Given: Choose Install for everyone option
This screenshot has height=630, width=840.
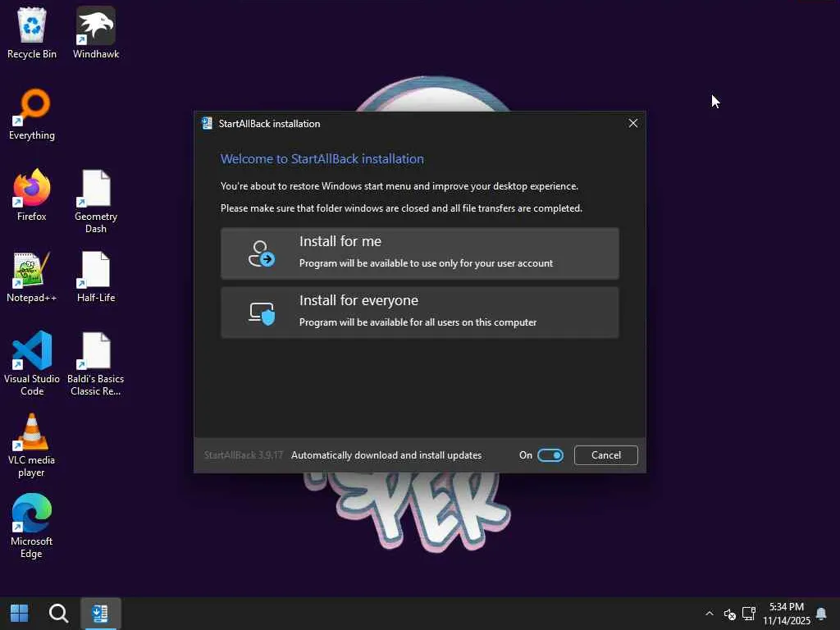Looking at the screenshot, I should point(419,313).
